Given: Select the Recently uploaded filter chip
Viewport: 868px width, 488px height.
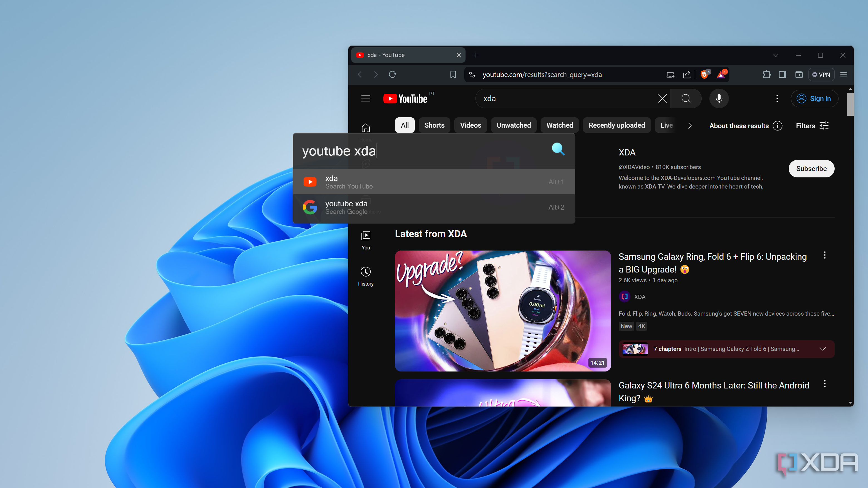Looking at the screenshot, I should (x=617, y=125).
